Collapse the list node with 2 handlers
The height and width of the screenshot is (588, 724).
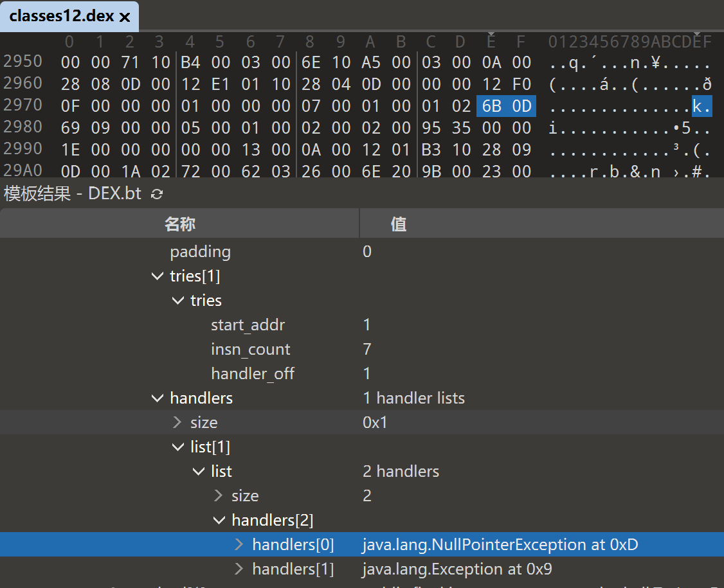[199, 471]
